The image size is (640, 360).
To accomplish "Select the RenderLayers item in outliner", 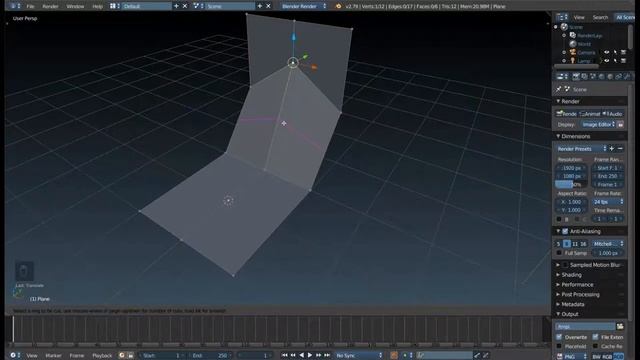I will coord(589,36).
